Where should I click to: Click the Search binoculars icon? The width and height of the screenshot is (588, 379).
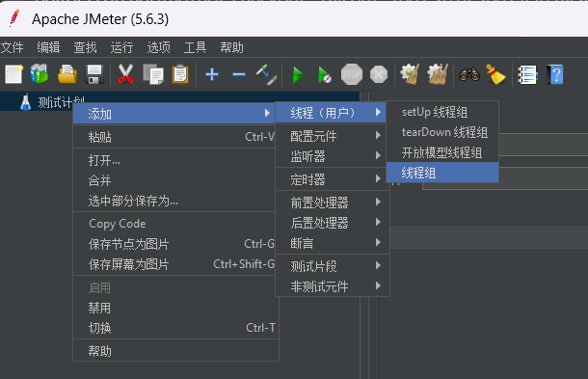tap(469, 74)
